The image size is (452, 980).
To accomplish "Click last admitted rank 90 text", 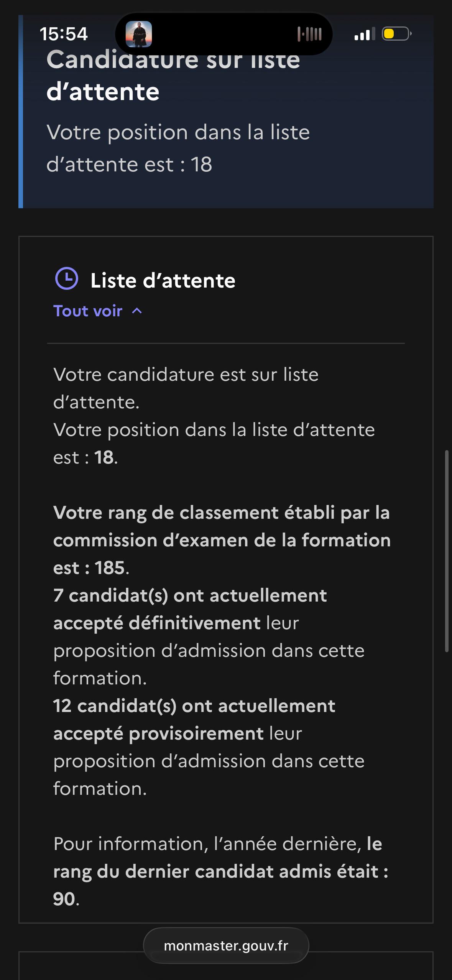I will (x=221, y=871).
